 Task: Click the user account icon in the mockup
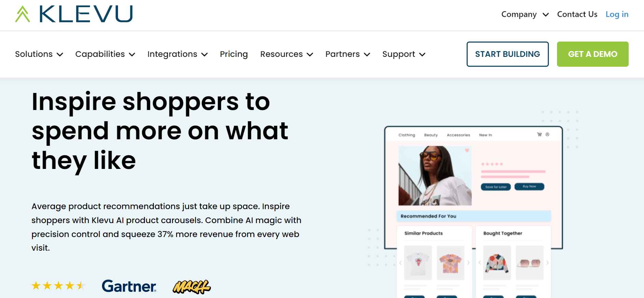pyautogui.click(x=547, y=135)
